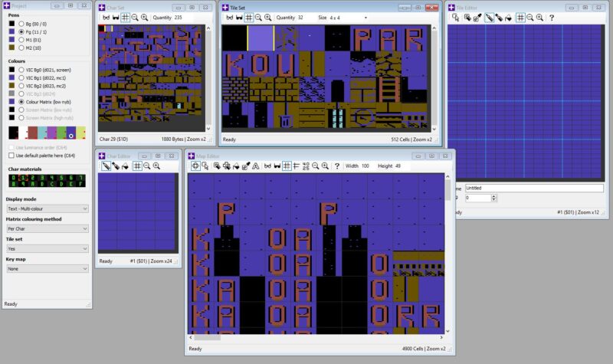Toggle grid in Map Editor window
Screen dimensions: 613x364
pos(287,166)
